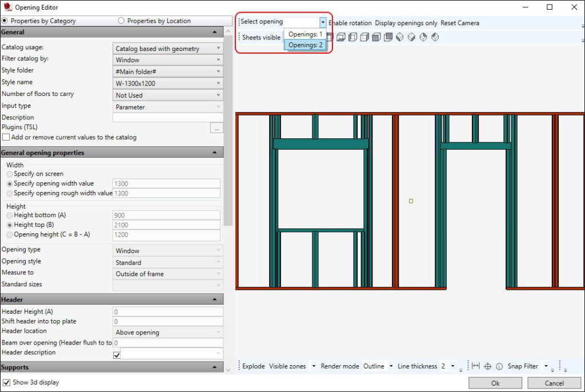Viewport: 585px width, 392px height.
Task: Click Display openings only
Action: click(406, 23)
